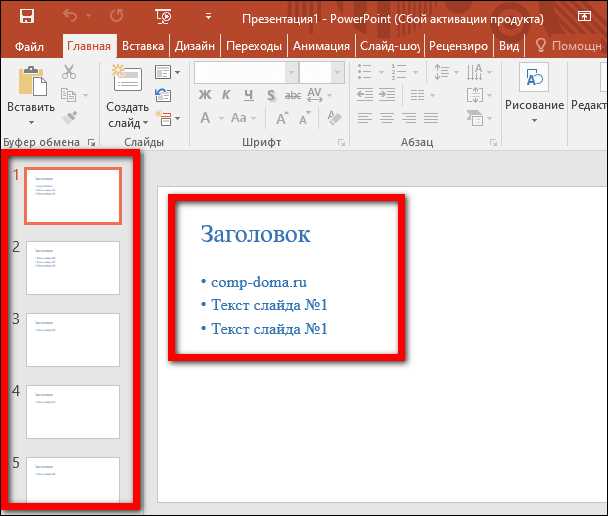
Task: Click Clear All Formatting icon
Action: coord(334,117)
